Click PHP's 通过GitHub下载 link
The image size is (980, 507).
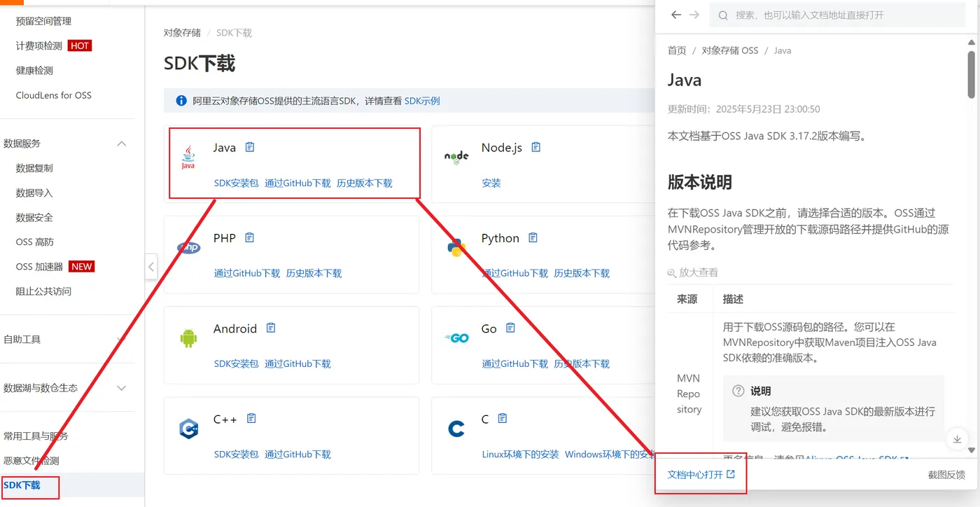(246, 273)
